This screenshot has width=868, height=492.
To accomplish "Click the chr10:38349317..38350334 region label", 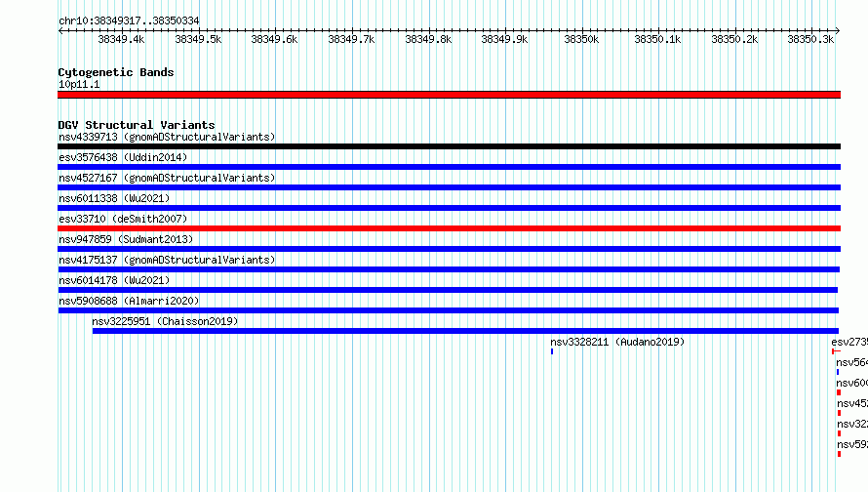I will click(129, 20).
